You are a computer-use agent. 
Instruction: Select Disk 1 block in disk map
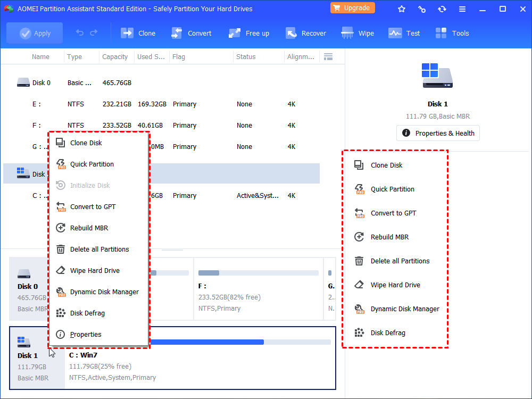coord(37,358)
